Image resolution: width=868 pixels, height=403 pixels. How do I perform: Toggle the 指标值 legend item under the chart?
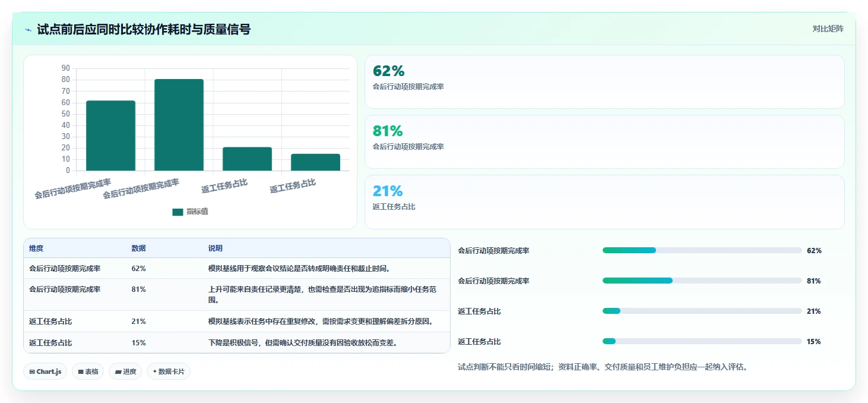[190, 212]
